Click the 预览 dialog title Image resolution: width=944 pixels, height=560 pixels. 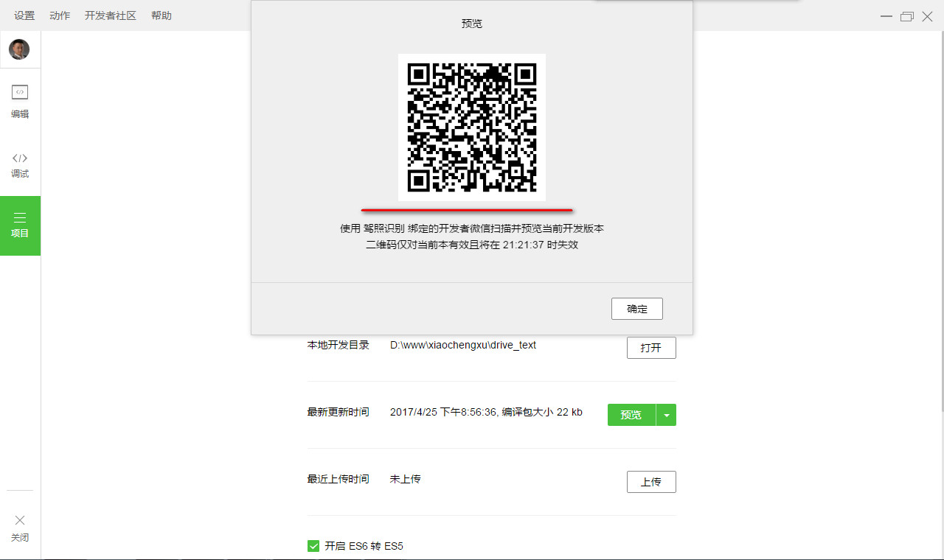coord(472,24)
